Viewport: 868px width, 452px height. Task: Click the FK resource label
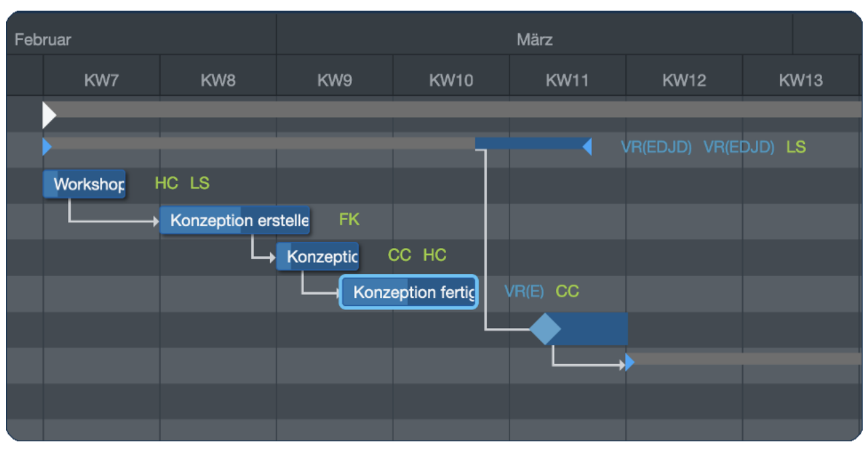point(349,219)
